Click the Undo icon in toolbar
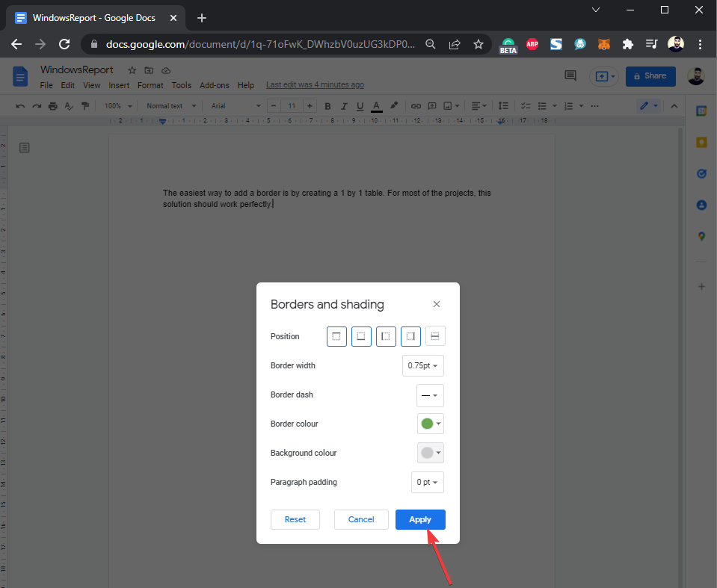 (20, 106)
